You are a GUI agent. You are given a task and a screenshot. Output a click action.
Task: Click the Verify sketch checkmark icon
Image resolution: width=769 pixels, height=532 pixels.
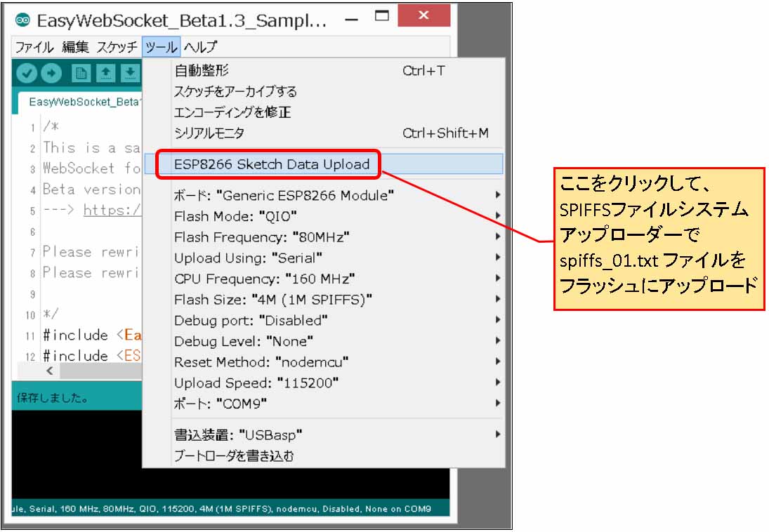pyautogui.click(x=27, y=73)
